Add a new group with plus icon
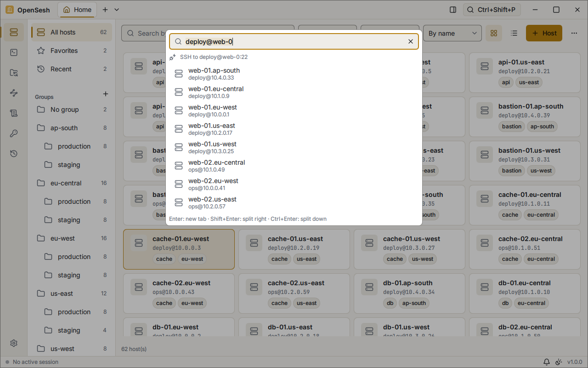 pos(106,94)
